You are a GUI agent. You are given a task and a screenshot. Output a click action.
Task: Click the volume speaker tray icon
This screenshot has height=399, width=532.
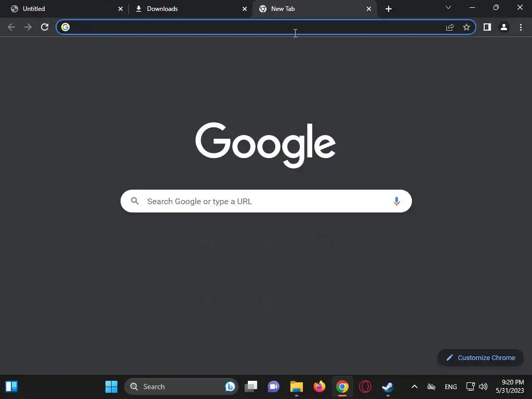pyautogui.click(x=483, y=387)
